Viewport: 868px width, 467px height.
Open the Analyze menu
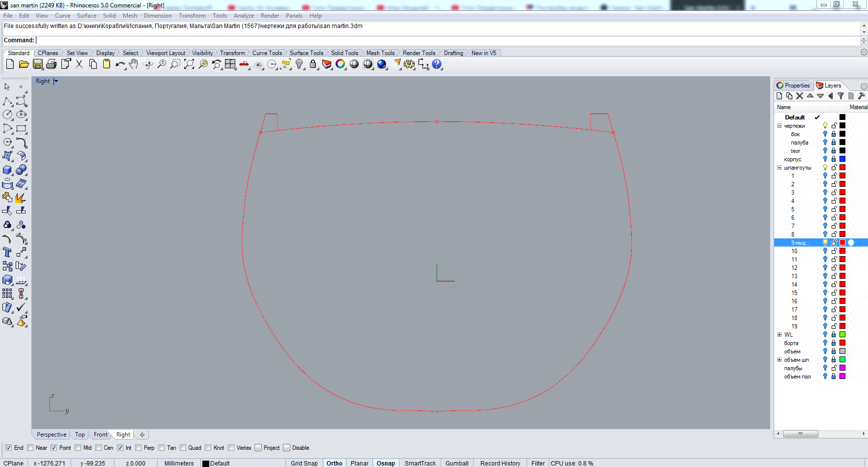pos(244,16)
